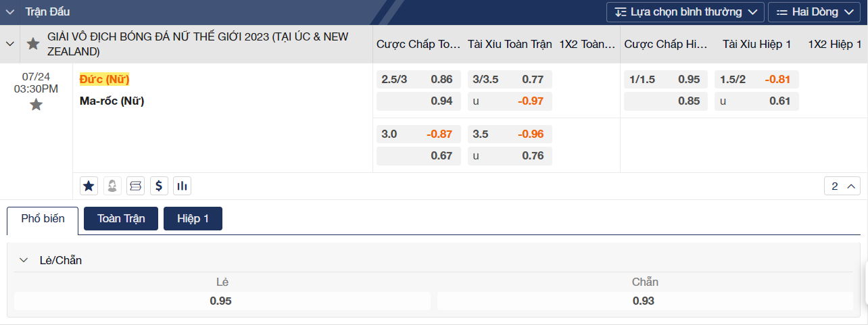The image size is (868, 325).
Task: Favorite the Women's World Cup 2023 league star
Action: tap(33, 44)
